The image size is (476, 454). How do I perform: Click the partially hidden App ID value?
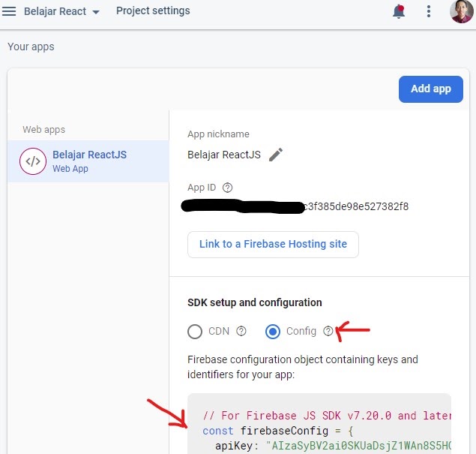pyautogui.click(x=355, y=206)
